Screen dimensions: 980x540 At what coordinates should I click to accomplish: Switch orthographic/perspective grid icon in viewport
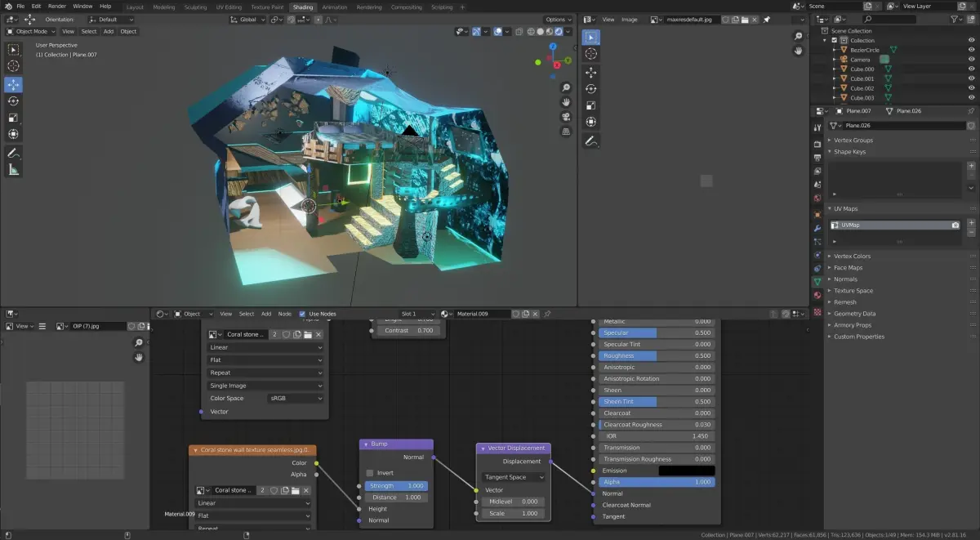[x=565, y=132]
